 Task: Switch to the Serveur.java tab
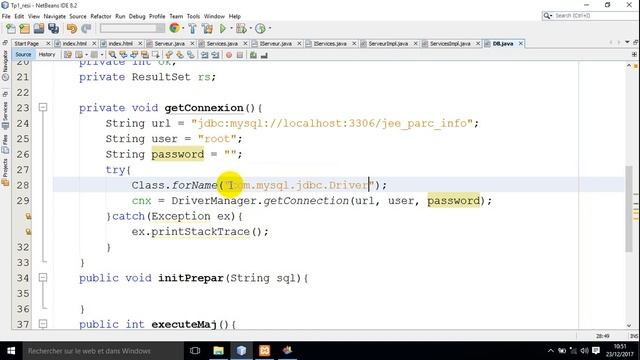169,43
